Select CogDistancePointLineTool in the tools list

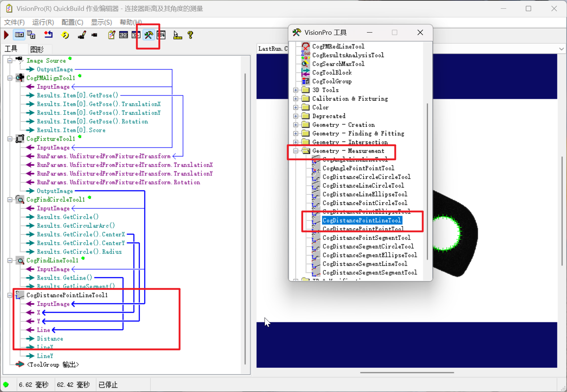362,220
